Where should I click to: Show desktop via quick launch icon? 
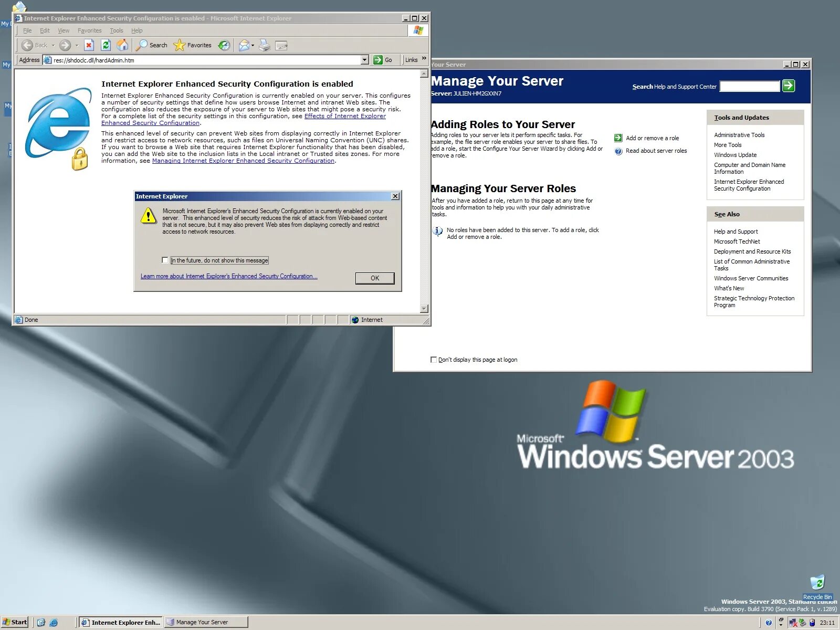coord(41,623)
